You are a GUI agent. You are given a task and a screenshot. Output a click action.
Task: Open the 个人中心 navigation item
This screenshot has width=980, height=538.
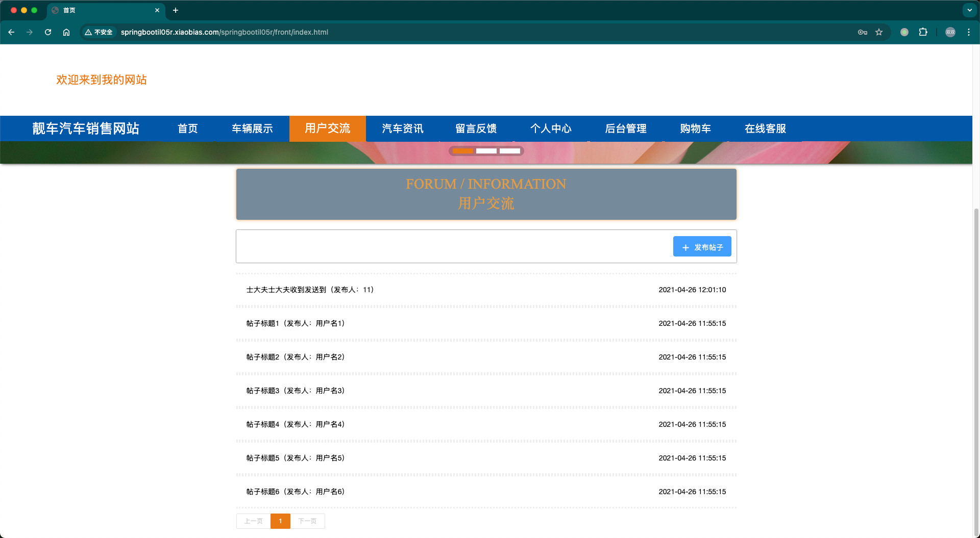point(551,129)
